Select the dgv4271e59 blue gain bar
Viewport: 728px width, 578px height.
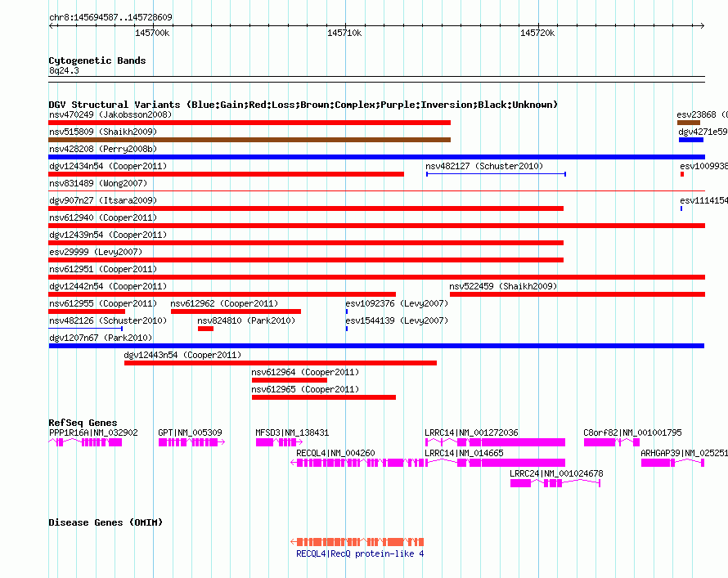point(691,140)
